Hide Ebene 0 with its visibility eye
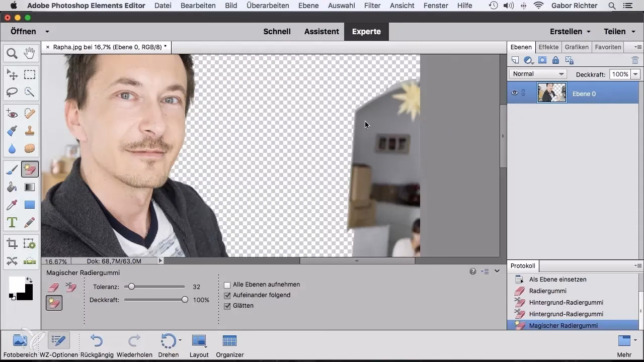Image resolution: width=644 pixels, height=362 pixels. point(514,93)
